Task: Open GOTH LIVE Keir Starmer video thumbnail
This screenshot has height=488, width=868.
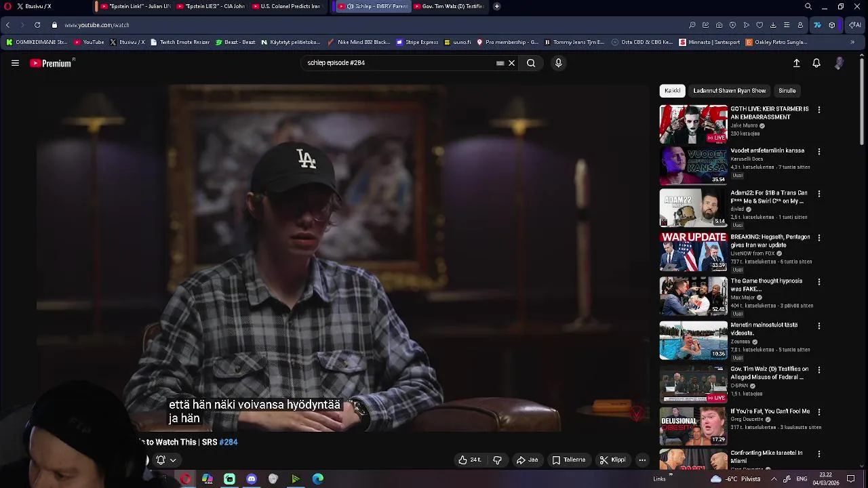Action: (693, 124)
